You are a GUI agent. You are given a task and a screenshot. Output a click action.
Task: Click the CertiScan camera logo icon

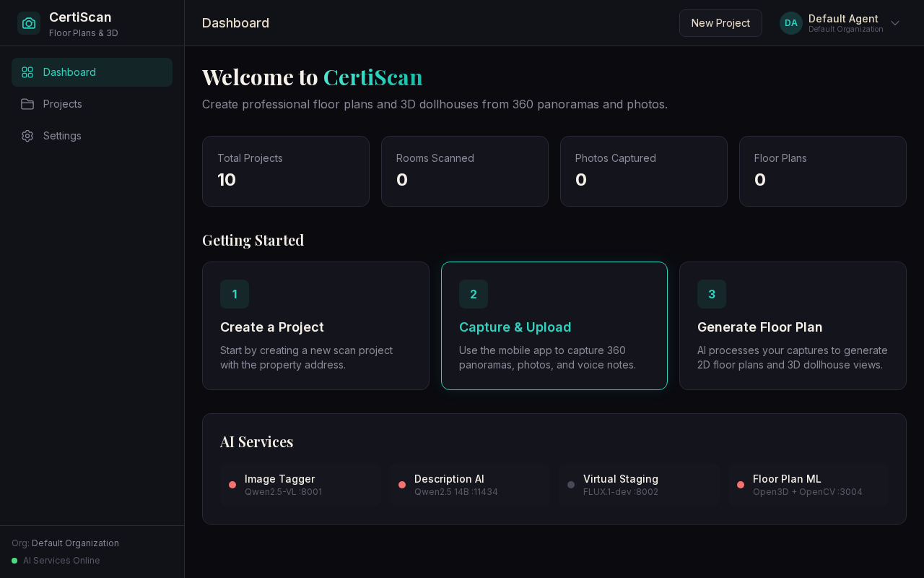point(29,23)
